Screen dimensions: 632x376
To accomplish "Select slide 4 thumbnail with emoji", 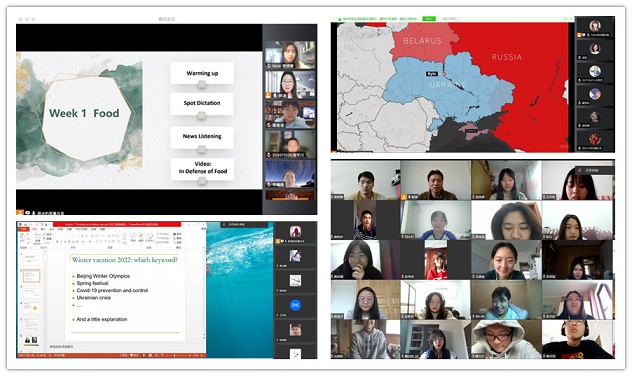I will [31, 308].
